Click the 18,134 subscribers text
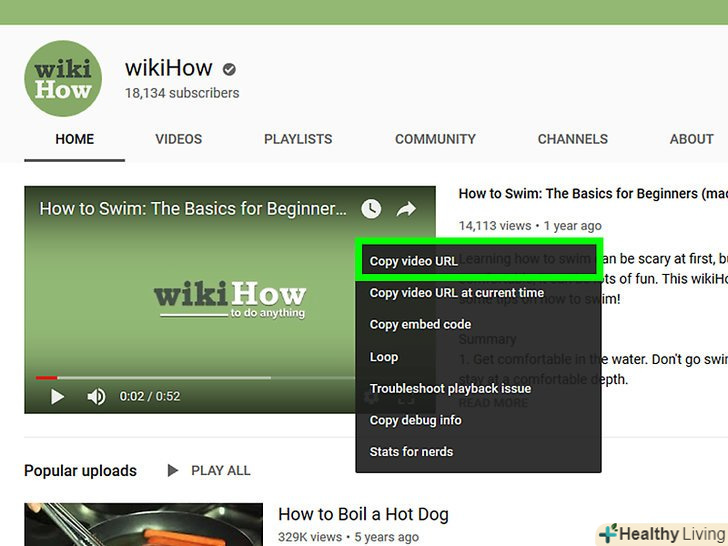 182,93
